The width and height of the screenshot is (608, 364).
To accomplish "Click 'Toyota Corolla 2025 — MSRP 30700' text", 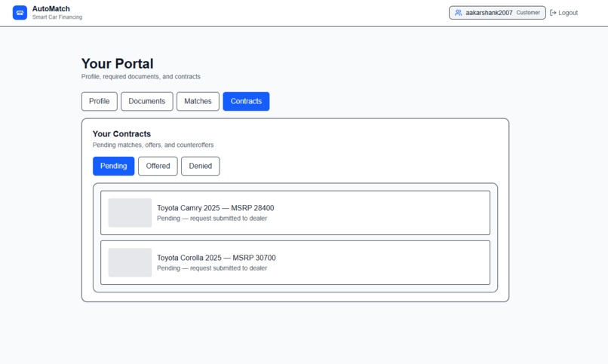I will coord(216,258).
